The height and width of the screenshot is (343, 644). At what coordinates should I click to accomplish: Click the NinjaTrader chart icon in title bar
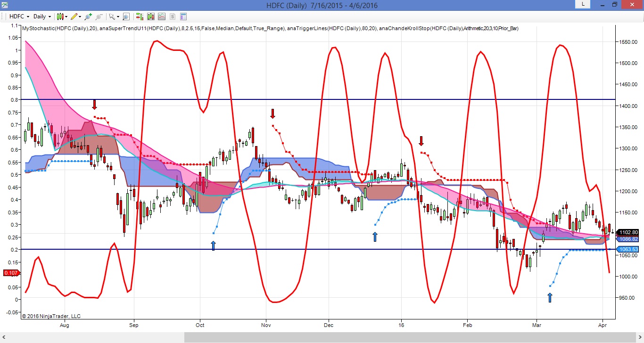pyautogui.click(x=6, y=5)
